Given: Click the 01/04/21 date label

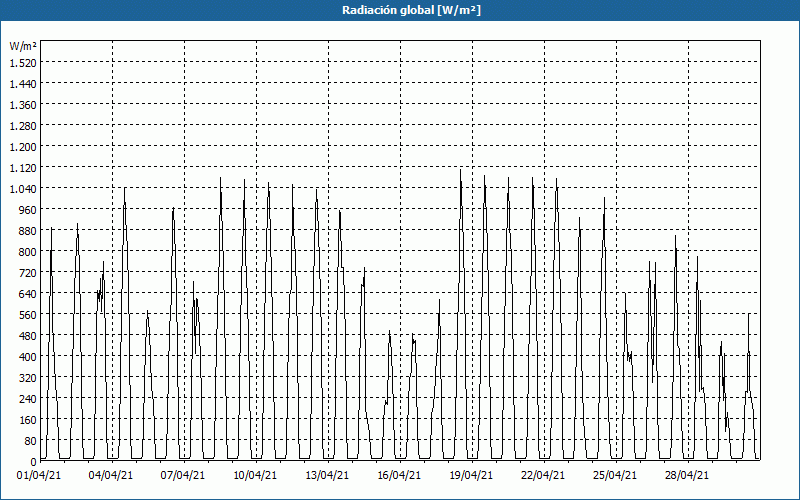Looking at the screenshot, I should pos(39,476).
